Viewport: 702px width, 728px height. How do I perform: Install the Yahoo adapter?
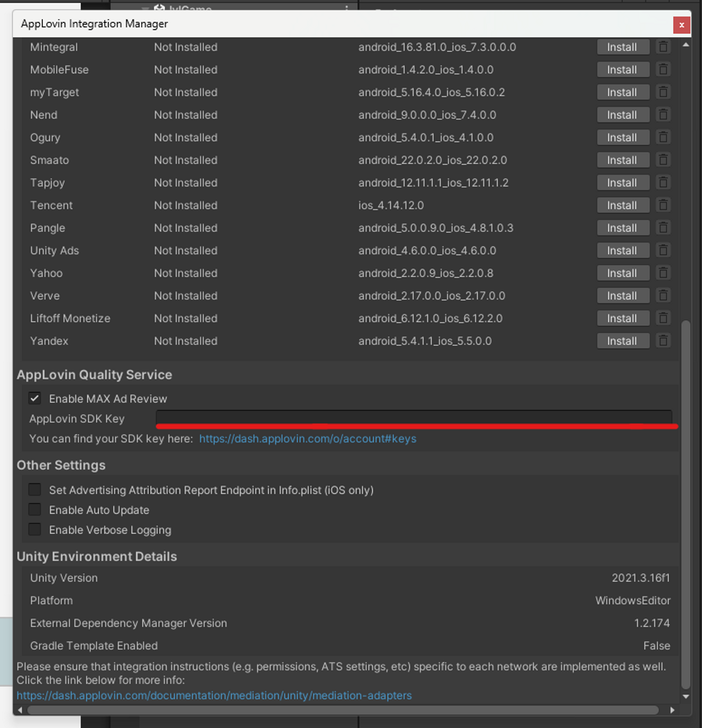pos(623,273)
